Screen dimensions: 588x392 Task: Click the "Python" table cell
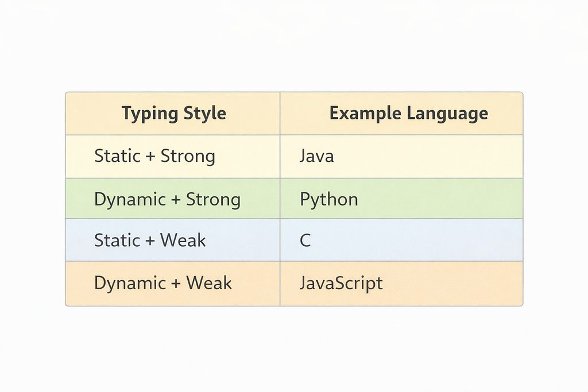tap(328, 199)
